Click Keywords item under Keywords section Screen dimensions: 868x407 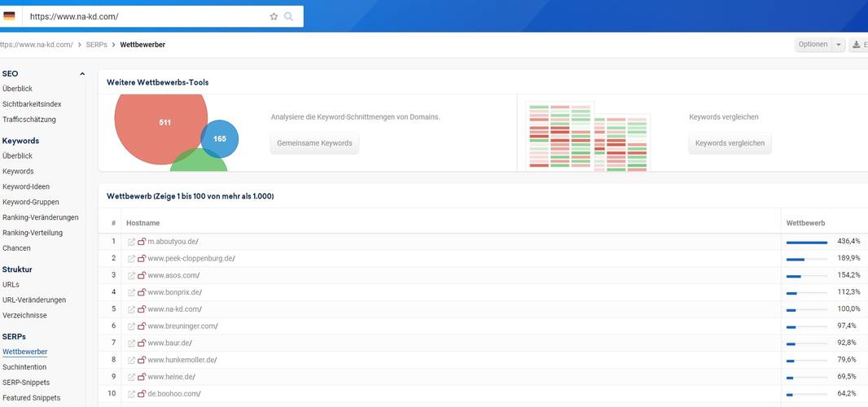coord(18,171)
